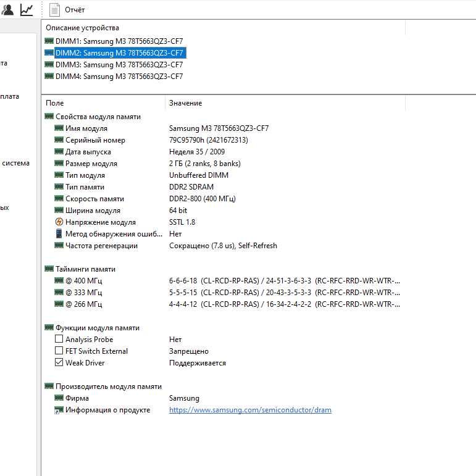This screenshot has height=476, width=476.
Task: Click the DIMM1 memory chip icon
Action: [x=49, y=41]
